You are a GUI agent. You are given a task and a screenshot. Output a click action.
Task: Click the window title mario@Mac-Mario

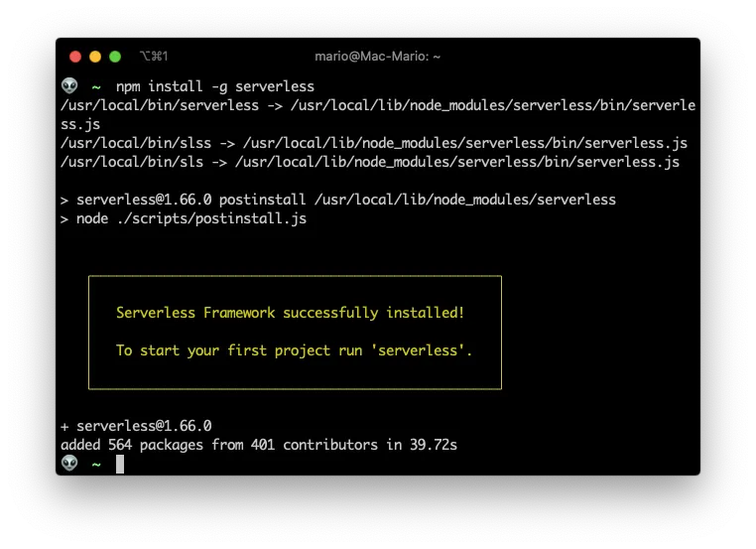(x=378, y=57)
